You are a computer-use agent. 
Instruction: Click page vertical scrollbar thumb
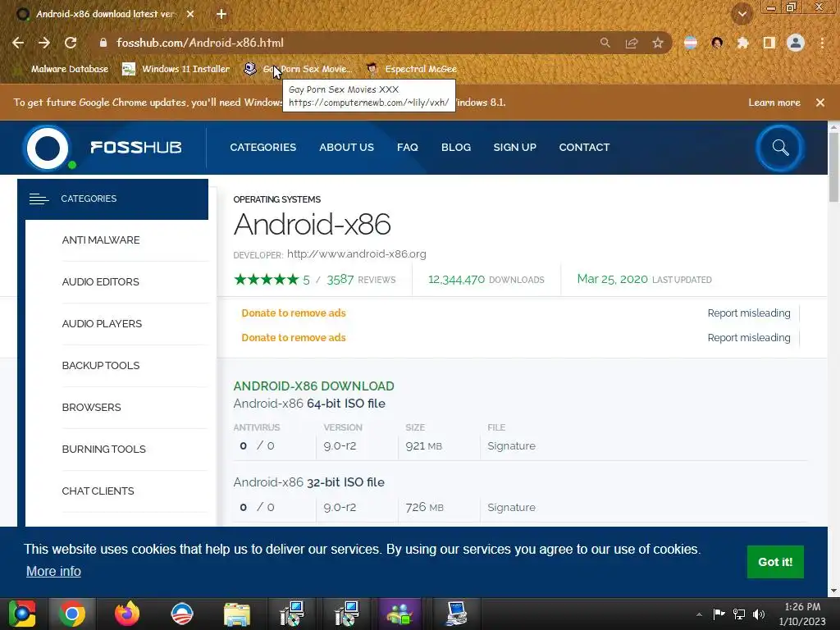(x=833, y=169)
